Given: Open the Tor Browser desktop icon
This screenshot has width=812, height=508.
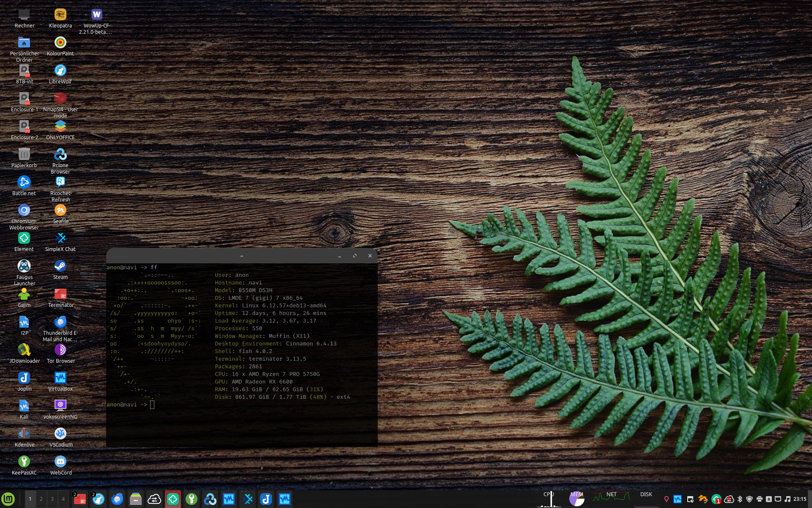Looking at the screenshot, I should click(60, 351).
